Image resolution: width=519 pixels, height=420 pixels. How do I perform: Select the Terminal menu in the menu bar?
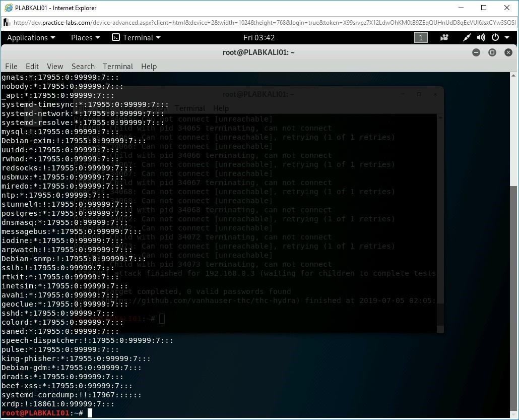click(117, 66)
